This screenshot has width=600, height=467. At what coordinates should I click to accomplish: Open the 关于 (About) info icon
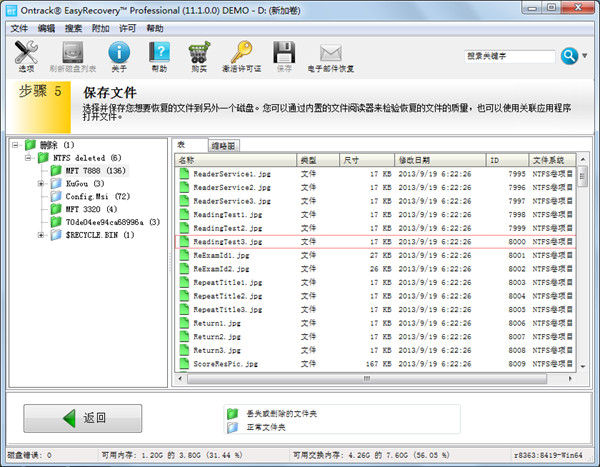[119, 56]
